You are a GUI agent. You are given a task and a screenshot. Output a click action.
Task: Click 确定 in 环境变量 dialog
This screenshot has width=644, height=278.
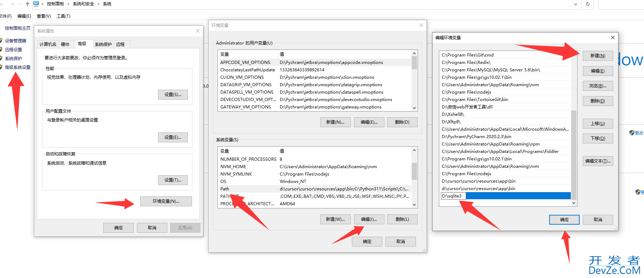click(x=367, y=242)
